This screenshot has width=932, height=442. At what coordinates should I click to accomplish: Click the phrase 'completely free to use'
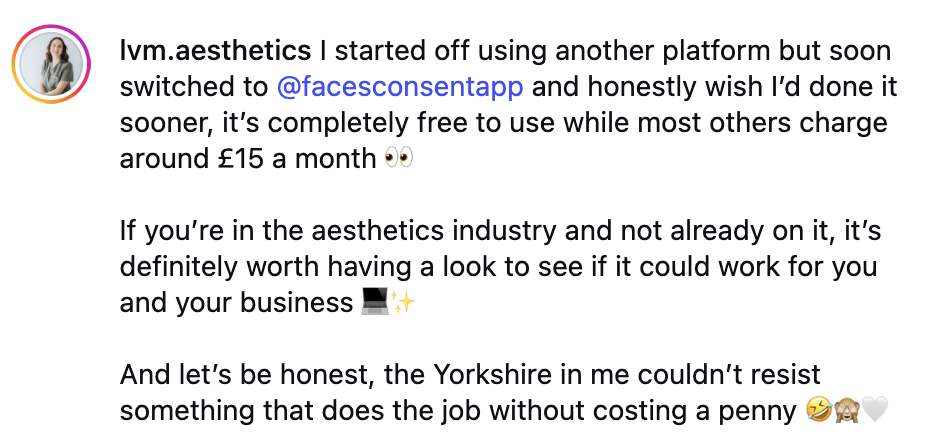coord(332,124)
